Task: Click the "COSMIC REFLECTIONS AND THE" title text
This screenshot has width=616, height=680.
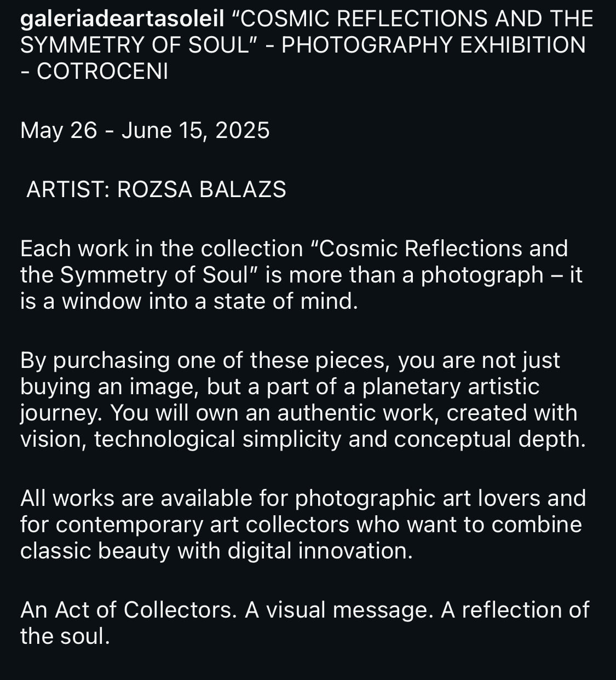Action: click(416, 20)
